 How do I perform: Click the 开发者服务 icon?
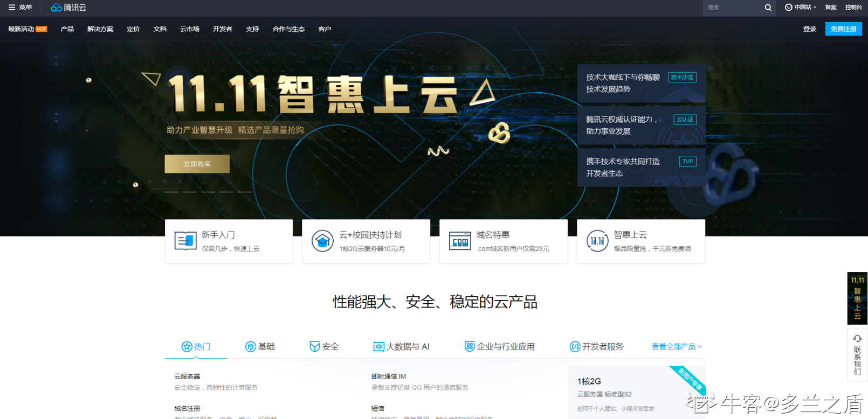(x=575, y=346)
